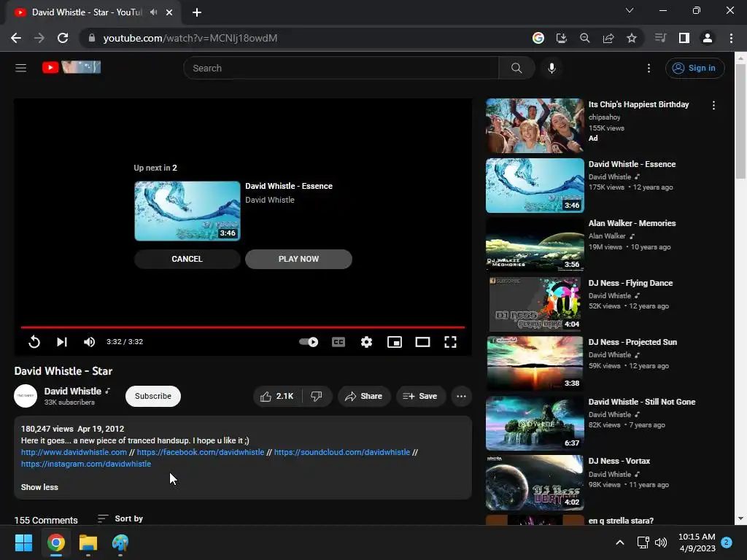
Task: Open Windows Start menu
Action: coord(23,542)
